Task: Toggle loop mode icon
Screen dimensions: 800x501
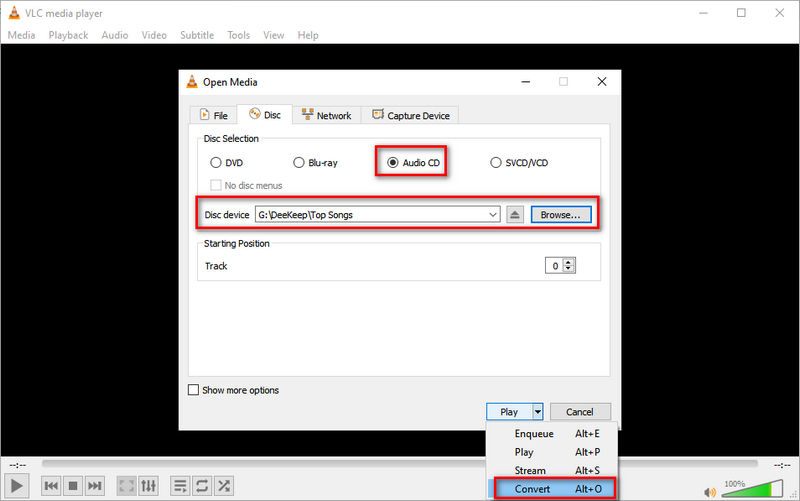Action: click(202, 486)
